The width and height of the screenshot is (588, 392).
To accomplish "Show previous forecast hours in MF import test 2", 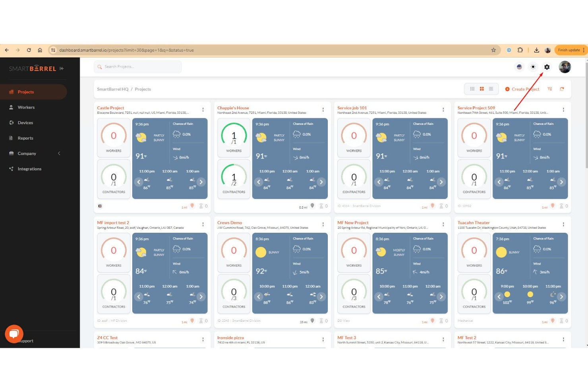I will [139, 297].
